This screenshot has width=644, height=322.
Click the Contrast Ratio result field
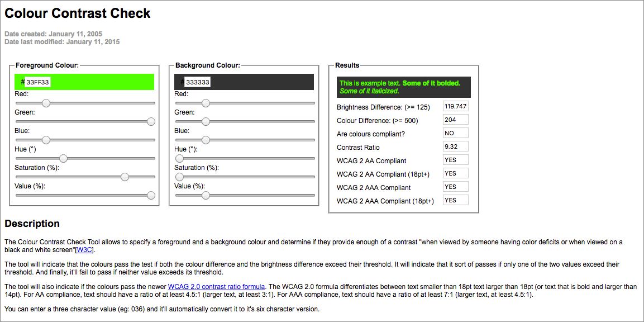pyautogui.click(x=456, y=147)
